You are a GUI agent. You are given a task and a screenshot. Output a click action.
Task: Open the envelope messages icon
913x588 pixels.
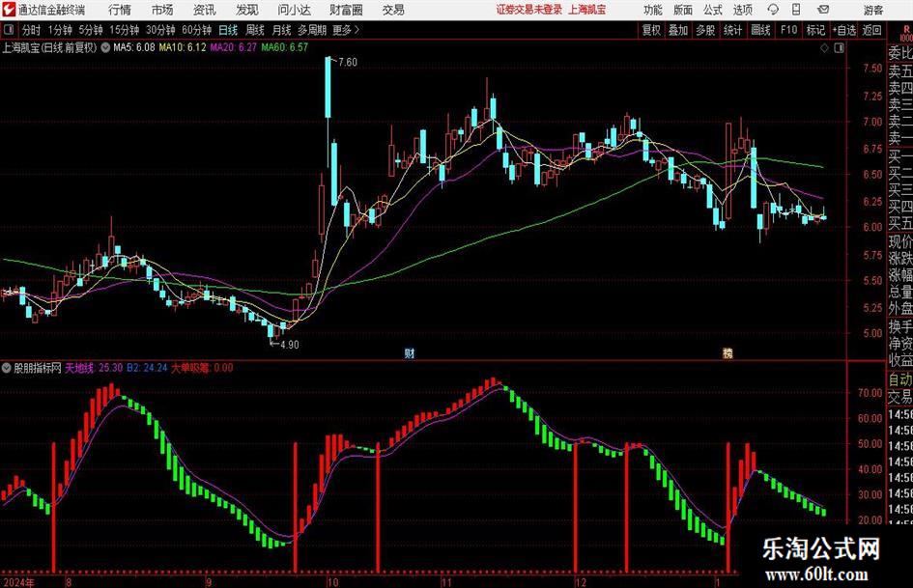tap(823, 10)
